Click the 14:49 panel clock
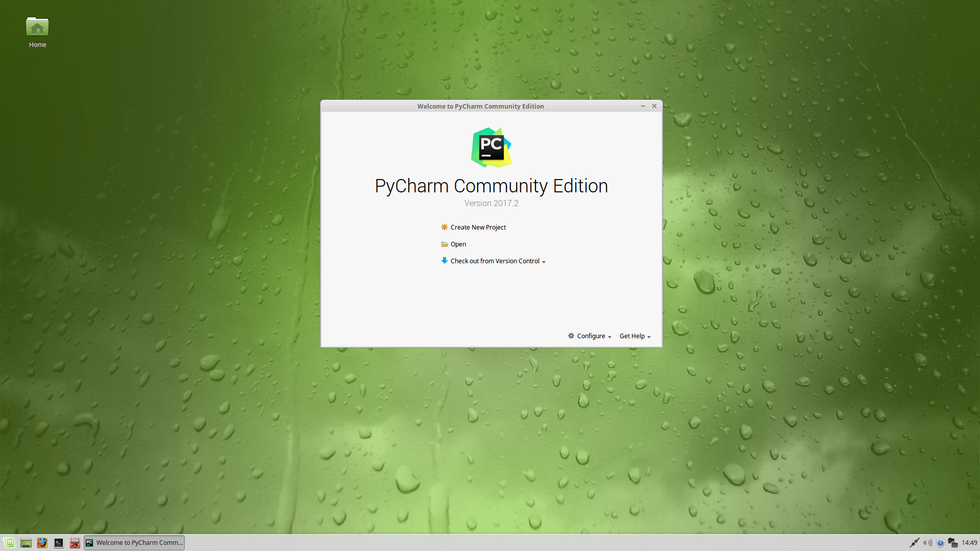Screen dimensions: 980x551 969,543
